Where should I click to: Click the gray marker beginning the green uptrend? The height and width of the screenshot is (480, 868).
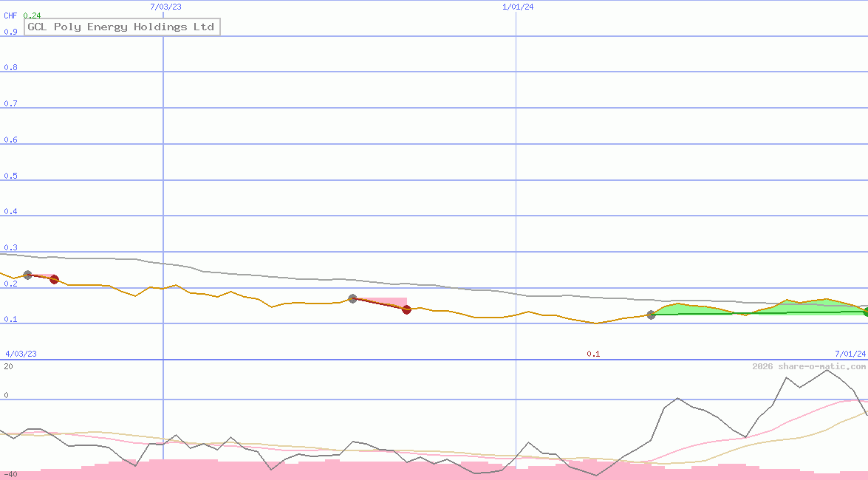[x=652, y=315]
